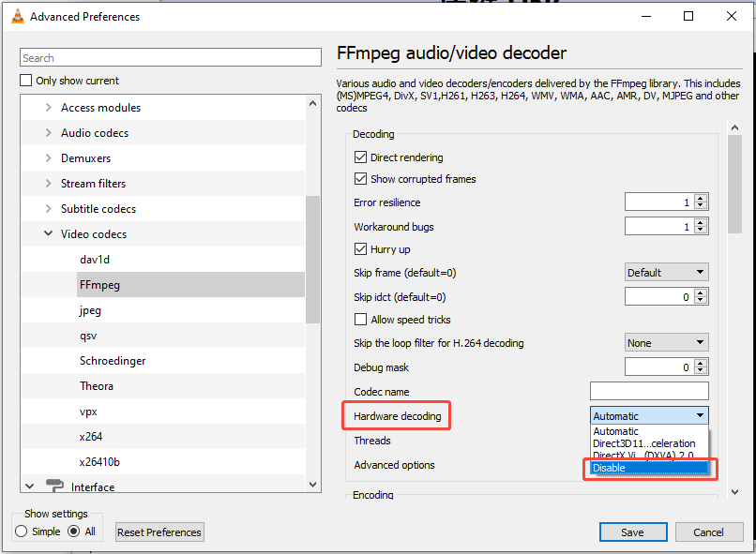Increase Skip idct value with up arrow
This screenshot has height=554, width=756.
point(701,292)
